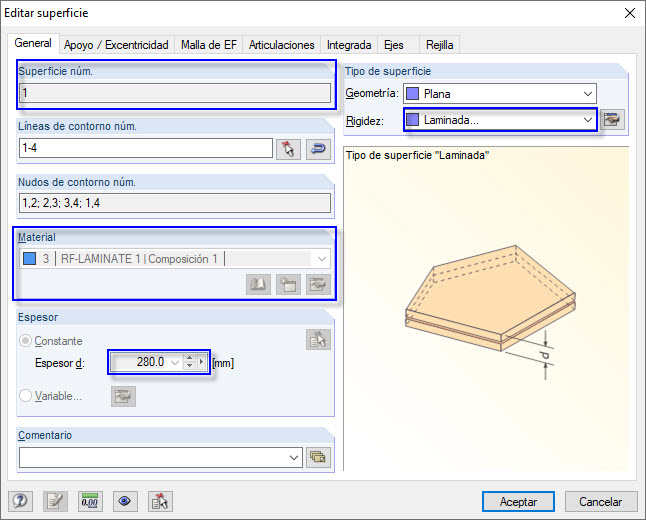Open the Espesor d value dropdown arrow
Screen dimensions: 646x520
coord(175,363)
